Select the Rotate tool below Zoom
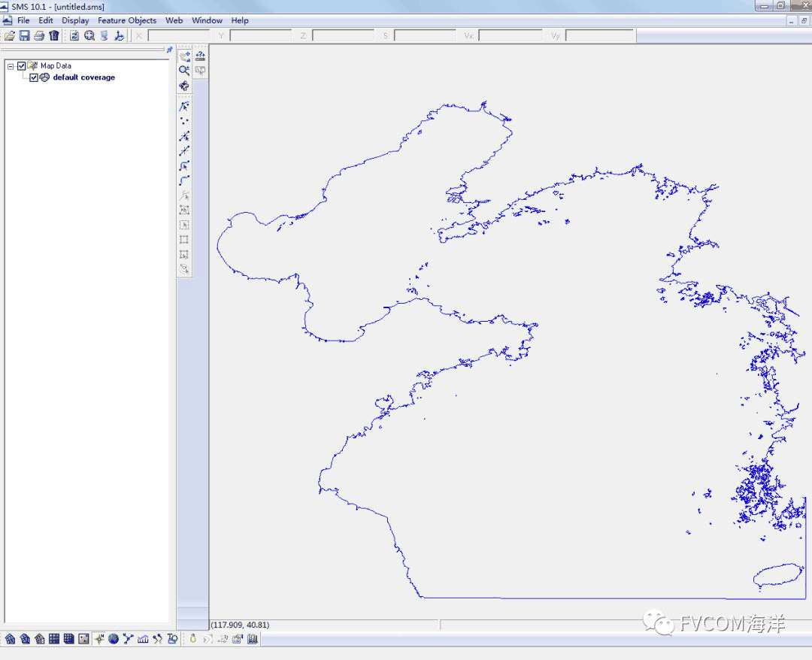The height and width of the screenshot is (660, 812). point(184,86)
